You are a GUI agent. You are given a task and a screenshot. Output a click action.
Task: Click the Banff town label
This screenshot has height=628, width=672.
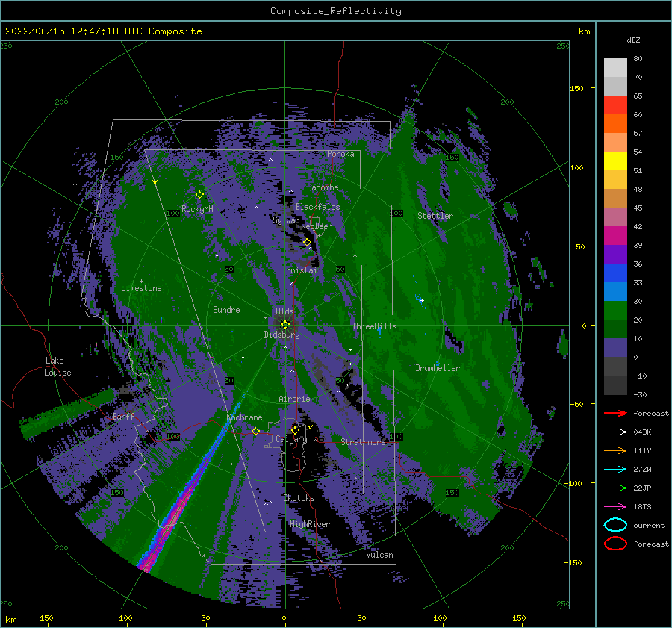click(x=123, y=416)
